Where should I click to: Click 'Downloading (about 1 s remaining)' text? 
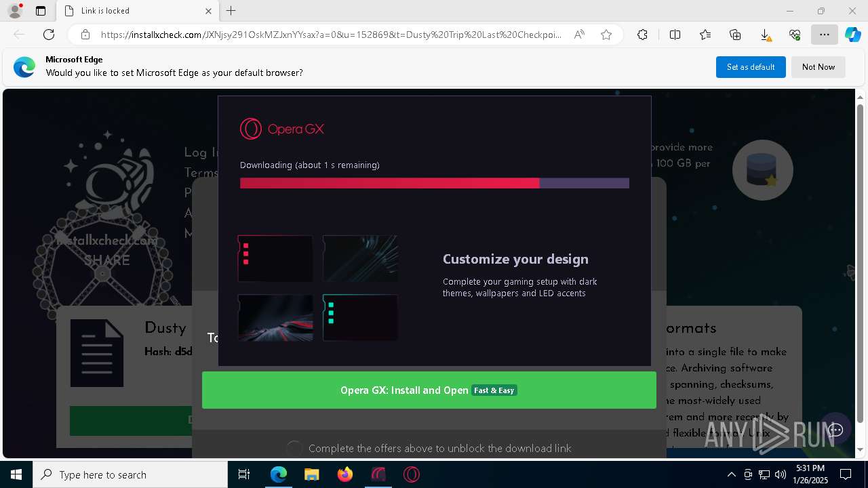[x=310, y=165]
